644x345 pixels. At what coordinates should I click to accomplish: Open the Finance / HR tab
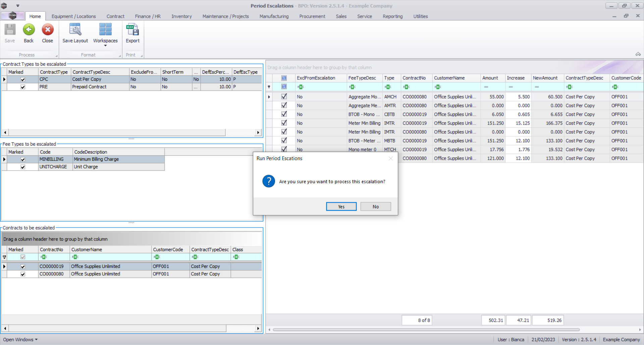coord(148,16)
